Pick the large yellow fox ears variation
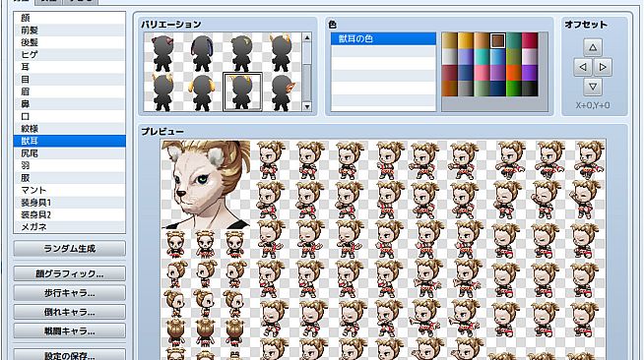Image resolution: width=644 pixels, height=360 pixels. pyautogui.click(x=282, y=53)
